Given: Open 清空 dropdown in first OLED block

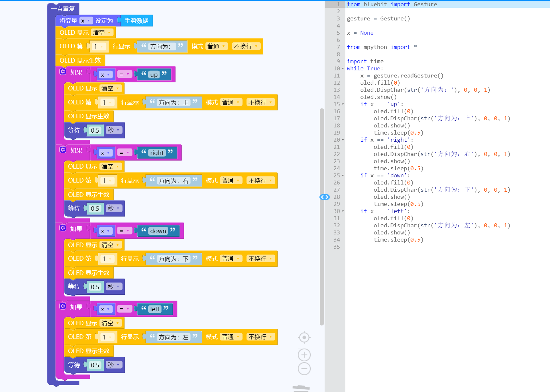Looking at the screenshot, I should click(x=102, y=33).
